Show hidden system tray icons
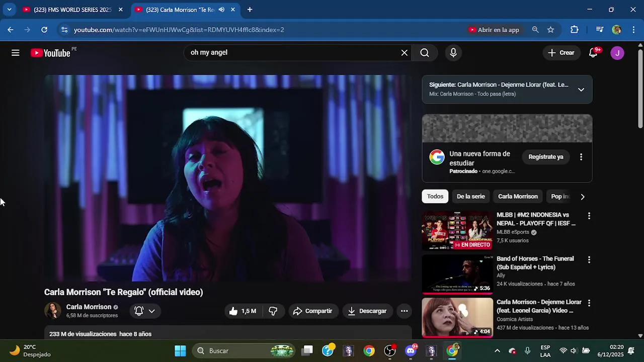The width and height of the screenshot is (644, 362). (497, 351)
